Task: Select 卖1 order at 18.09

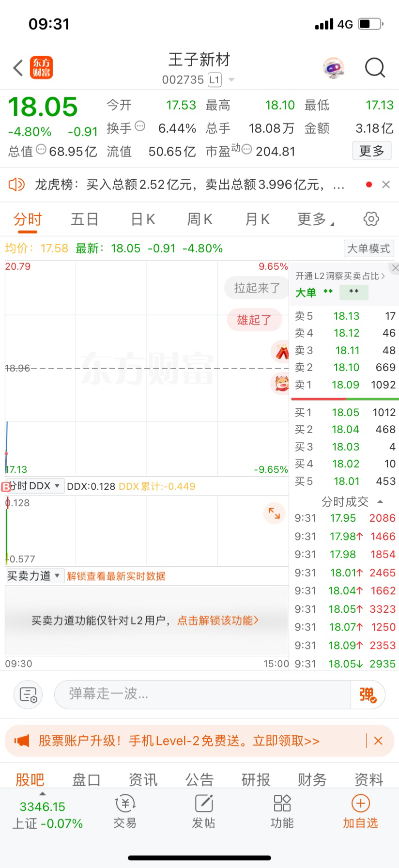Action: [x=345, y=385]
